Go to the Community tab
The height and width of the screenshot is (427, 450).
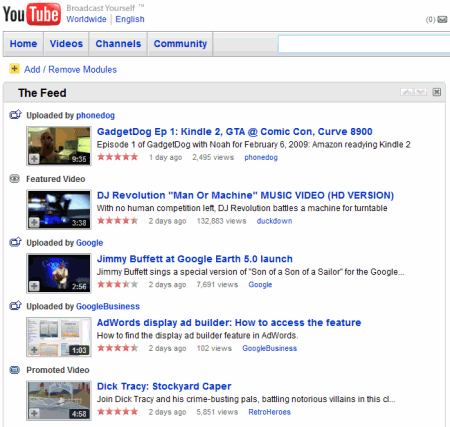[x=180, y=44]
